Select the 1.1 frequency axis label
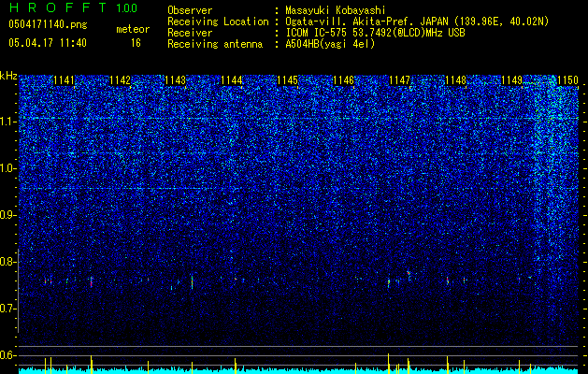The width and height of the screenshot is (588, 374). click(x=7, y=122)
